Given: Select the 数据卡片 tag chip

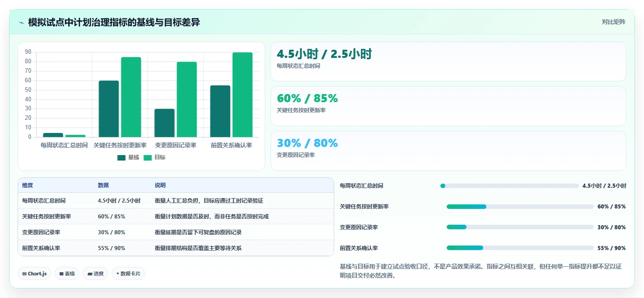Looking at the screenshot, I should (x=128, y=274).
